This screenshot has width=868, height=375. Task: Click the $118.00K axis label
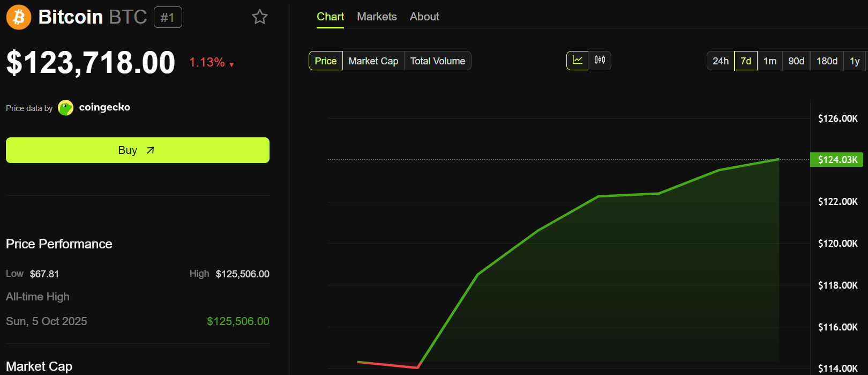click(x=837, y=285)
